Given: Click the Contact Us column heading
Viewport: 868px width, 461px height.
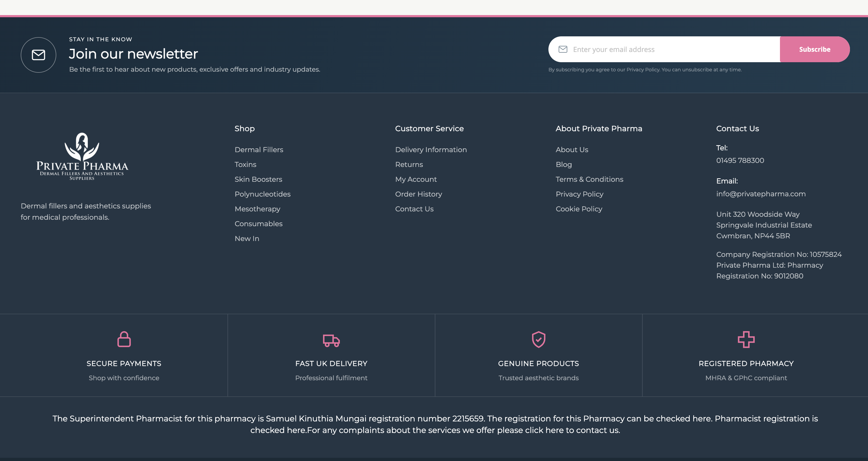Looking at the screenshot, I should (737, 128).
